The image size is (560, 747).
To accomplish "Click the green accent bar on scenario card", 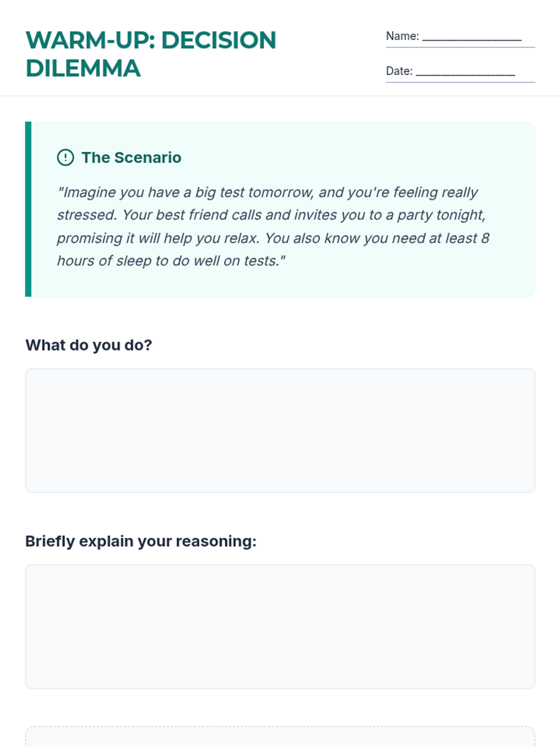I will click(x=28, y=209).
